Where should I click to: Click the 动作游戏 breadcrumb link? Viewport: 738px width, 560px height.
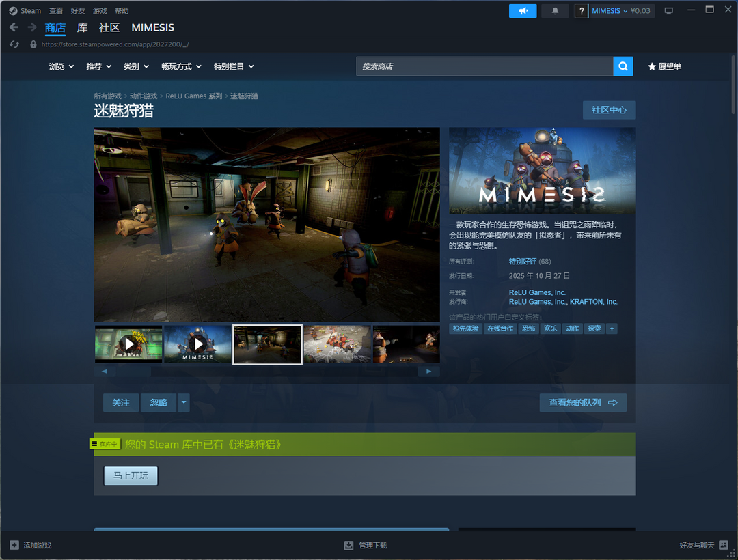point(143,96)
